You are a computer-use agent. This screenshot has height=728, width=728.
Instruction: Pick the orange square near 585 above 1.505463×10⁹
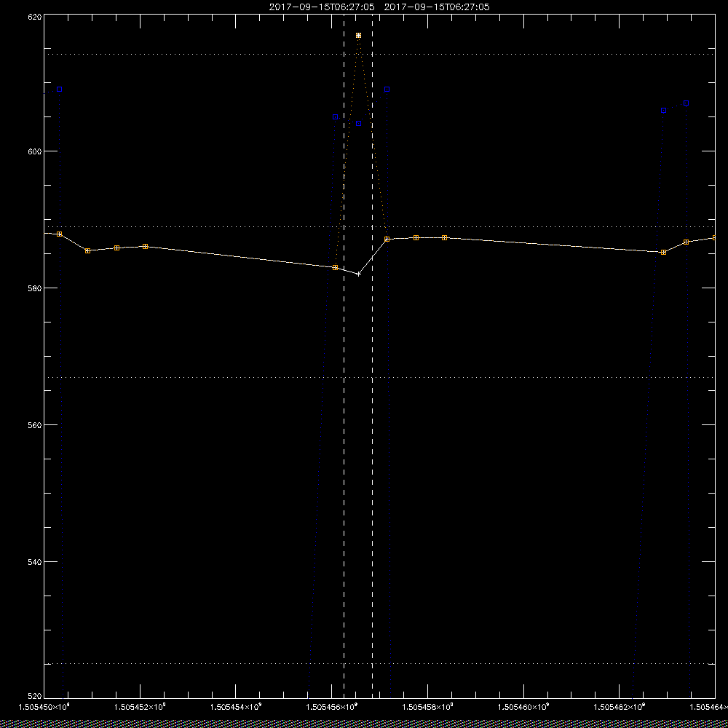[x=663, y=252]
